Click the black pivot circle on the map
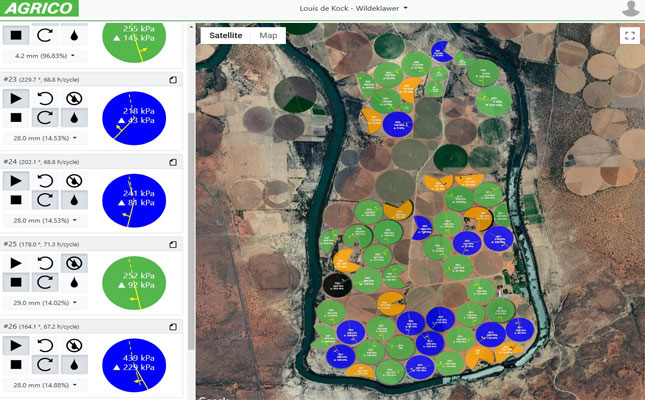The image size is (645, 400). click(338, 283)
